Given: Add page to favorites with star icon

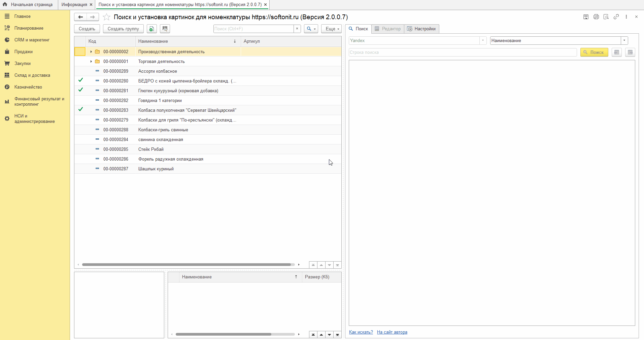Looking at the screenshot, I should tap(106, 17).
